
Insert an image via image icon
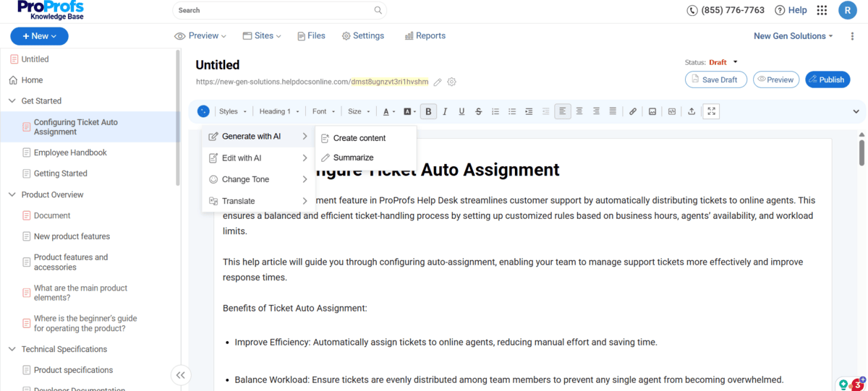[x=652, y=111]
